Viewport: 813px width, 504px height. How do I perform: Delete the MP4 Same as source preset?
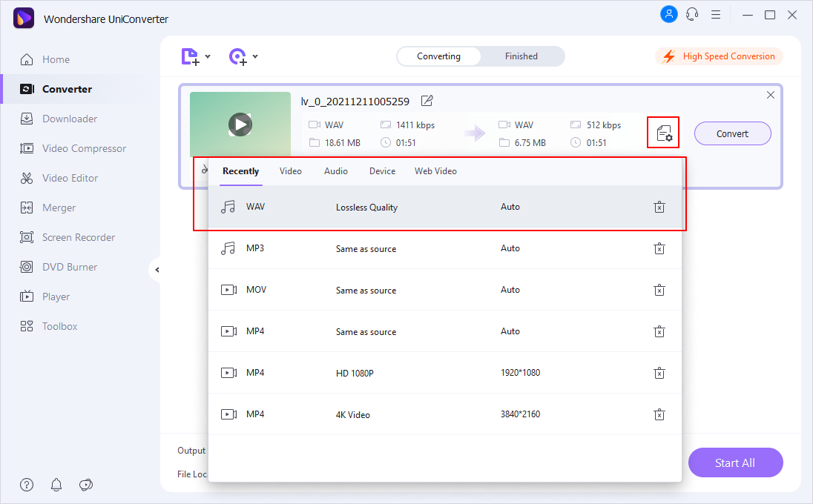659,331
